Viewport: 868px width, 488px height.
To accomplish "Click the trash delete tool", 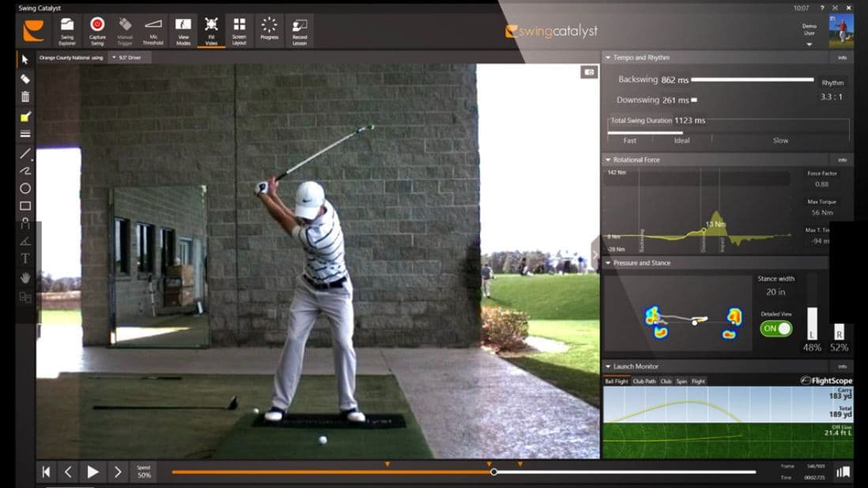I will coord(25,96).
